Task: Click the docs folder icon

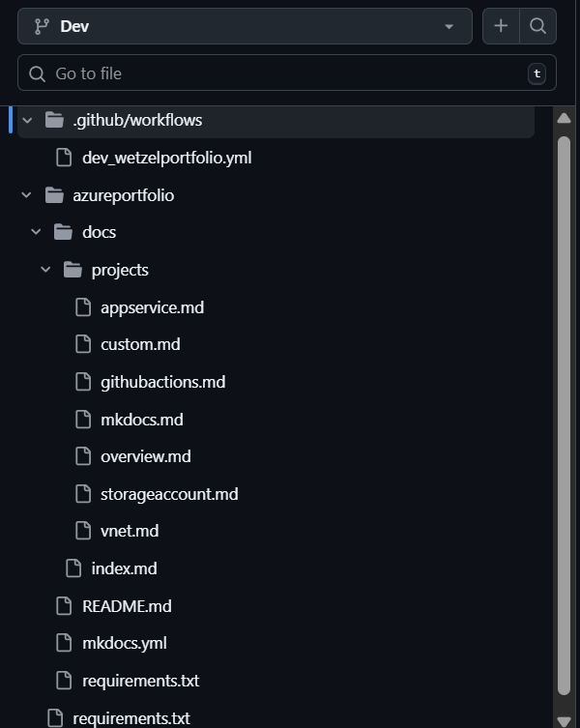Action: 64,232
